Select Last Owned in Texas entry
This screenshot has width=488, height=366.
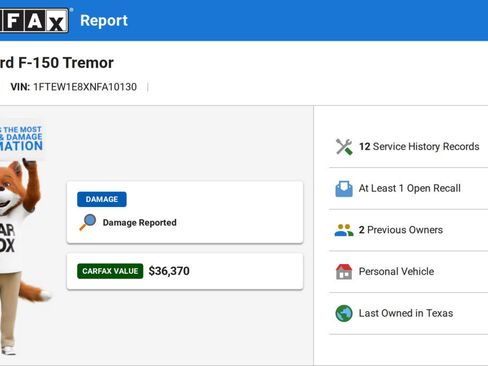(x=408, y=313)
